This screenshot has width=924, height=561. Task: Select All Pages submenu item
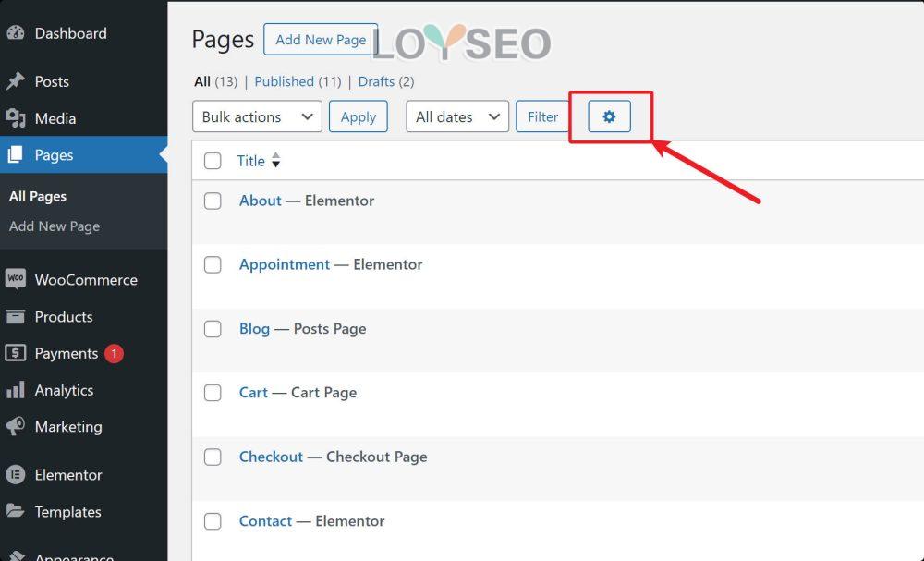tap(38, 196)
